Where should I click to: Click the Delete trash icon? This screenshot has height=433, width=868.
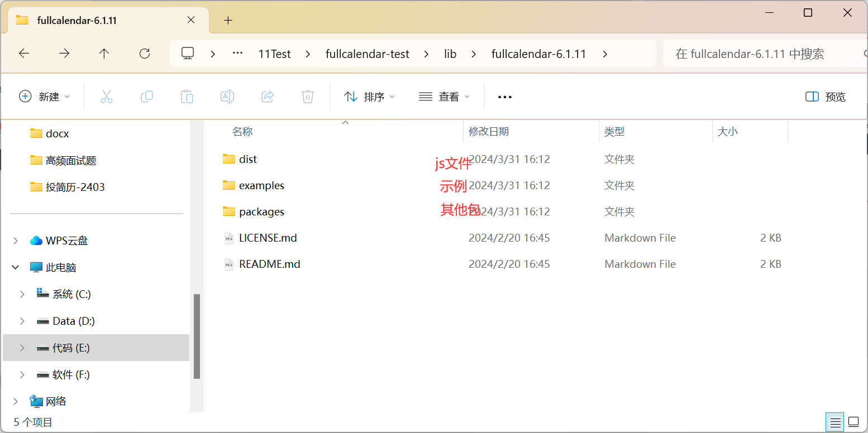coord(308,97)
